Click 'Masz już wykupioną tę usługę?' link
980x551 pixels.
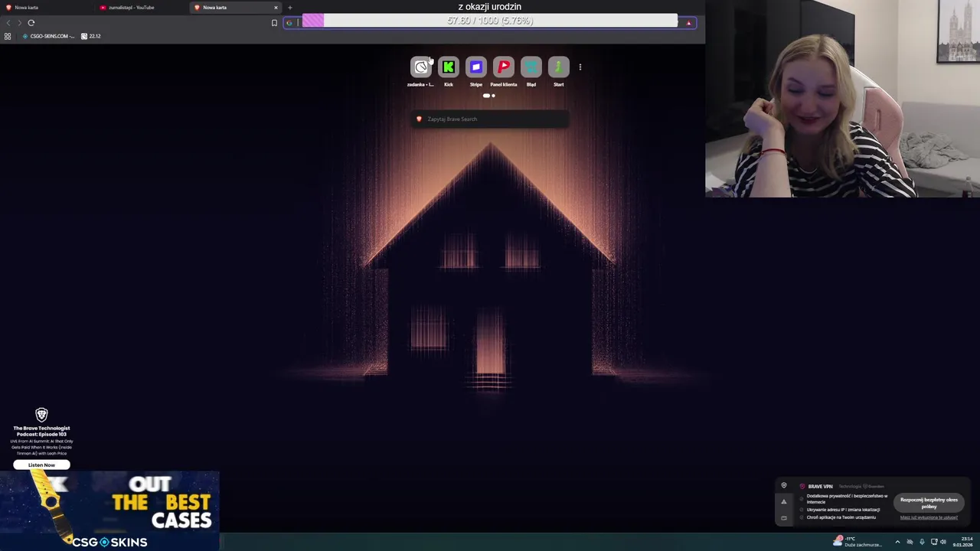pyautogui.click(x=929, y=517)
